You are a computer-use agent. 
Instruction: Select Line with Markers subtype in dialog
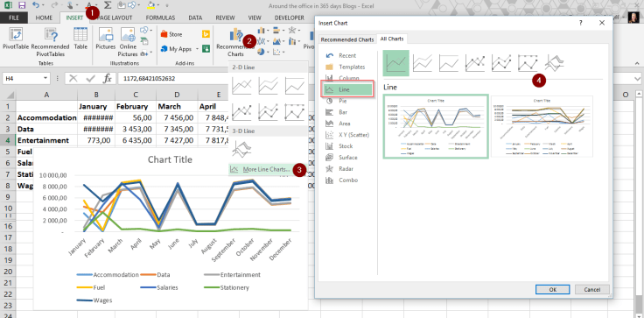click(475, 63)
